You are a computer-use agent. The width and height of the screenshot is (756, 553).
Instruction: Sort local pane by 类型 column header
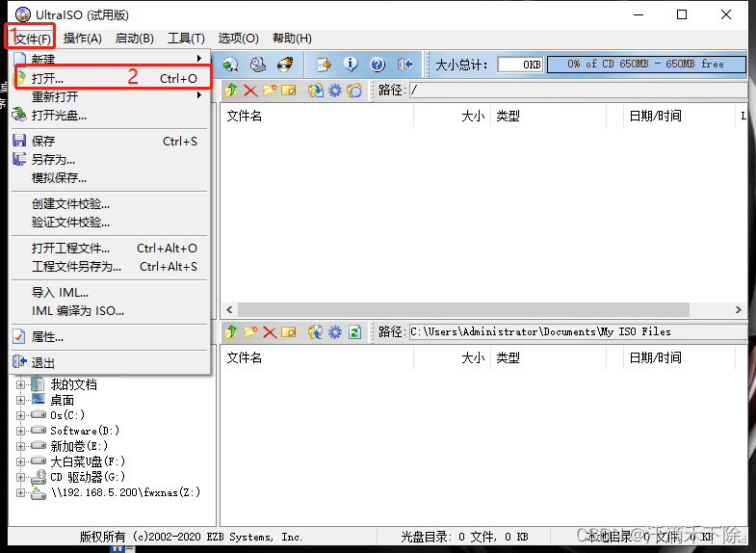548,357
